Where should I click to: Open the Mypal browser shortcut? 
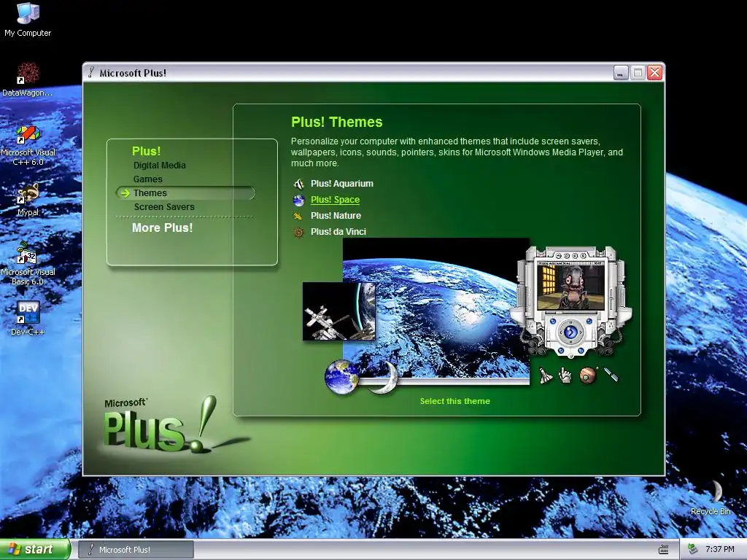[x=28, y=200]
